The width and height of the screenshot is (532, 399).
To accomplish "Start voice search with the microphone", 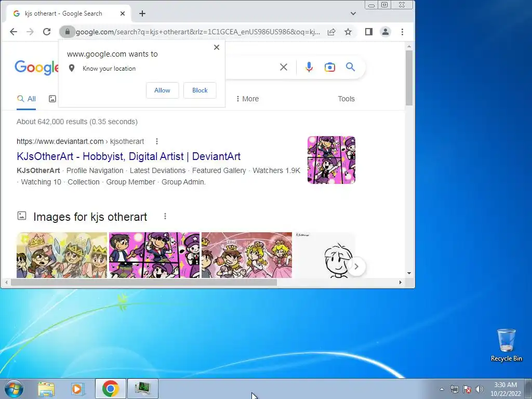I will tap(309, 67).
